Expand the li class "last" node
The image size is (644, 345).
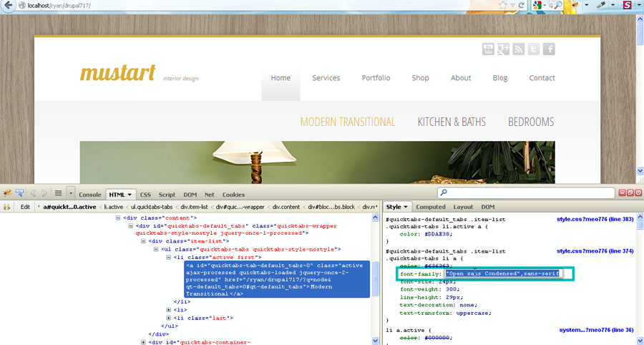pyautogui.click(x=169, y=318)
